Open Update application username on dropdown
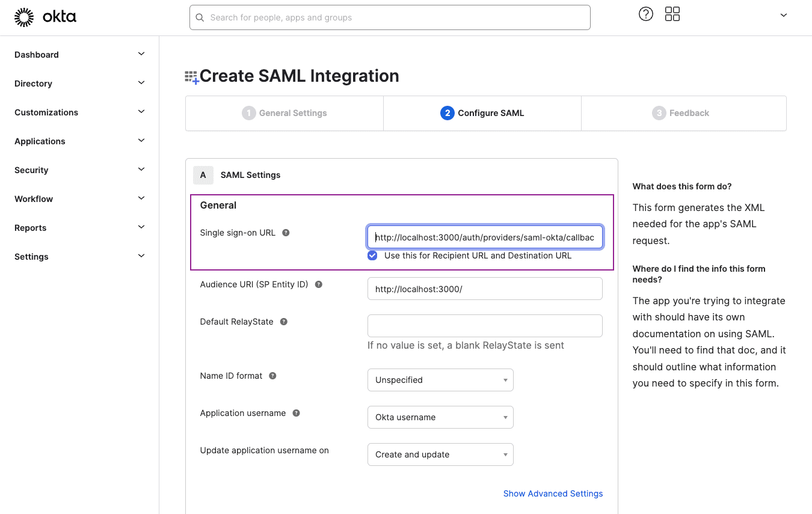This screenshot has width=812, height=514. pyautogui.click(x=440, y=454)
